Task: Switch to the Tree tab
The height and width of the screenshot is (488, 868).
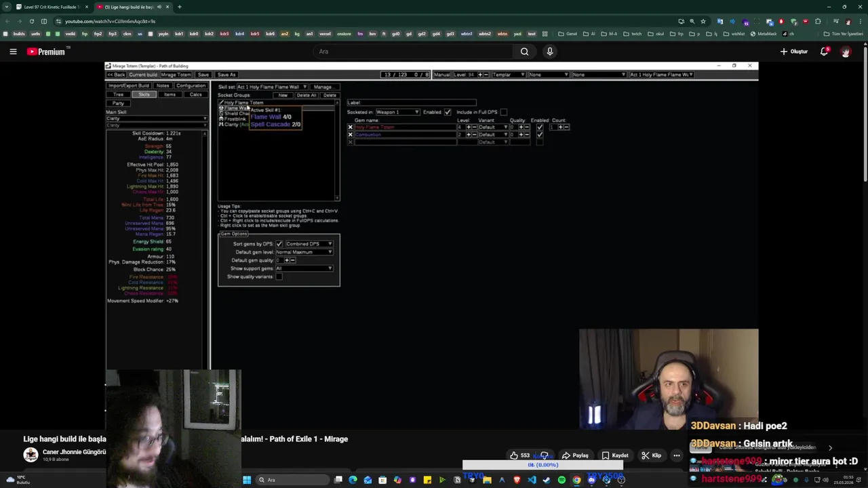Action: (119, 94)
